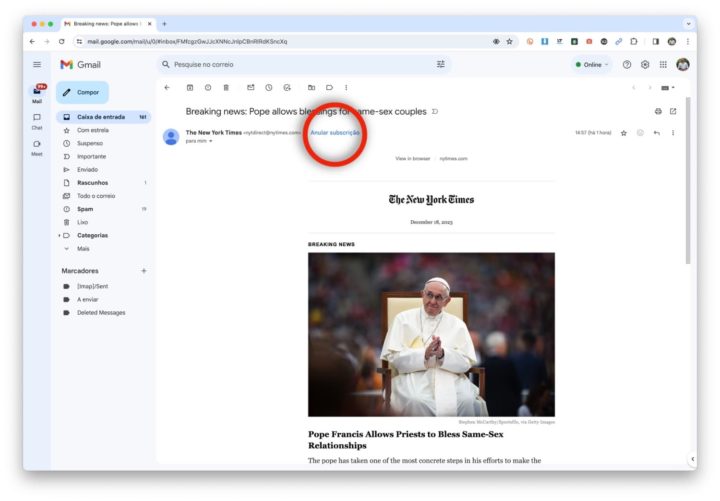Image resolution: width=720 pixels, height=501 pixels.
Task: Mark the email as unread
Action: pyautogui.click(x=251, y=87)
